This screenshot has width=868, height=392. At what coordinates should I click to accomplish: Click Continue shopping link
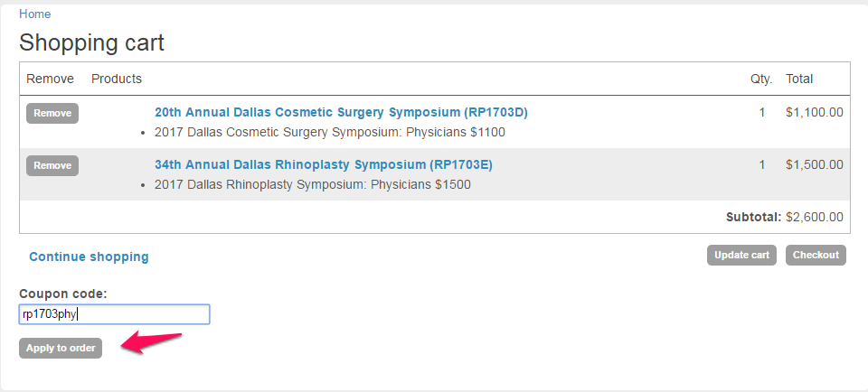tap(89, 257)
